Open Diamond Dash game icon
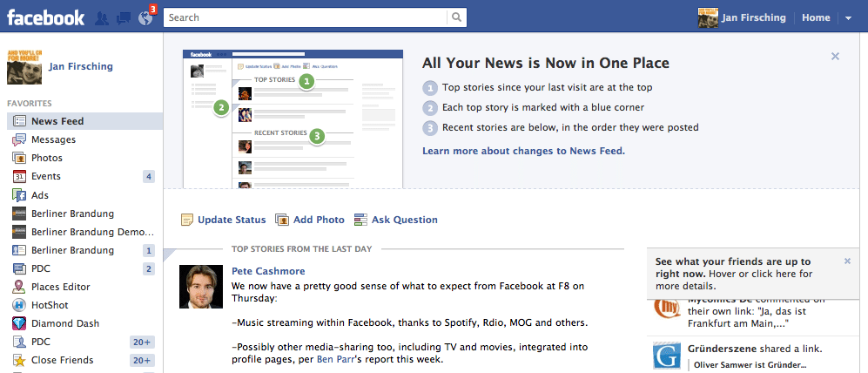The width and height of the screenshot is (868, 373). [19, 323]
